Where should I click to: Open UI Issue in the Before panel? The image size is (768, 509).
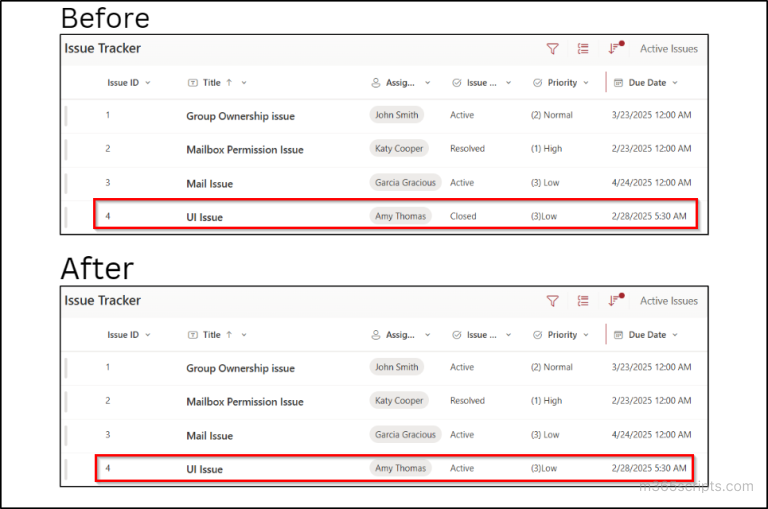click(204, 217)
